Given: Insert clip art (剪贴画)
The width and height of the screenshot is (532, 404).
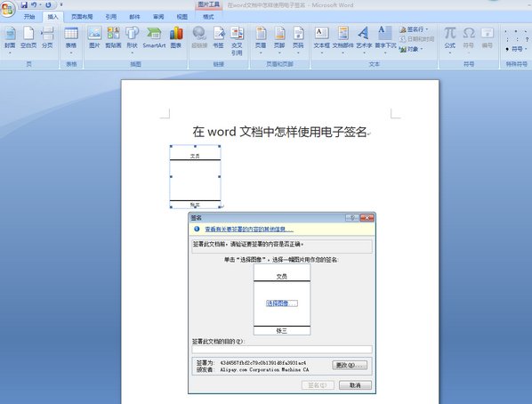Looking at the screenshot, I should [113, 37].
